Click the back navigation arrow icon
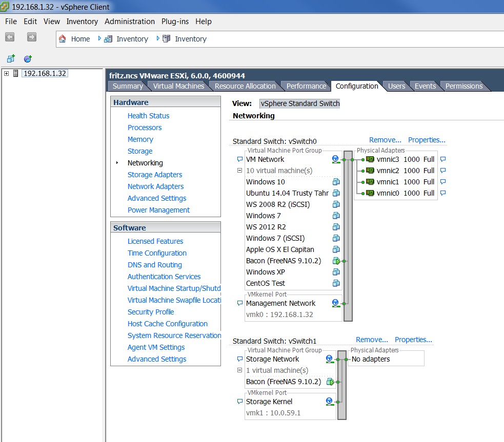Viewport: 504px width, 442px height. 10,37
